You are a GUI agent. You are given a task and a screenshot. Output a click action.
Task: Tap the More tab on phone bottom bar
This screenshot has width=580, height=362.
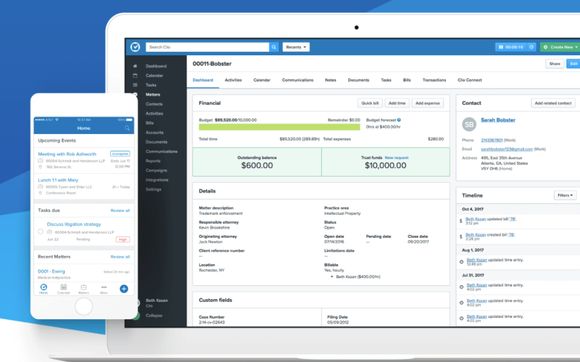click(x=104, y=288)
